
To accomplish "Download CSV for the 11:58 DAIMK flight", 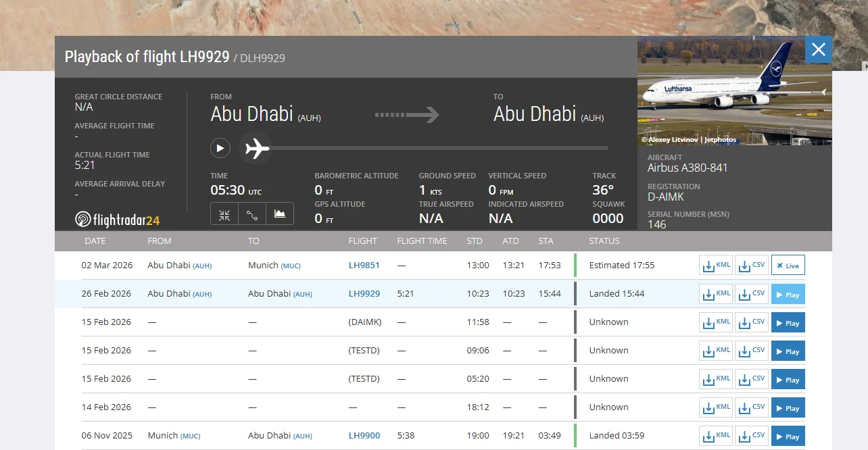I will point(752,322).
